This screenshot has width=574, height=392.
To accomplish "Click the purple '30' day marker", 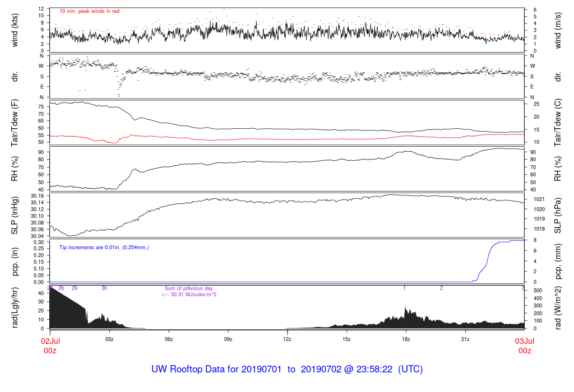I will point(104,288).
